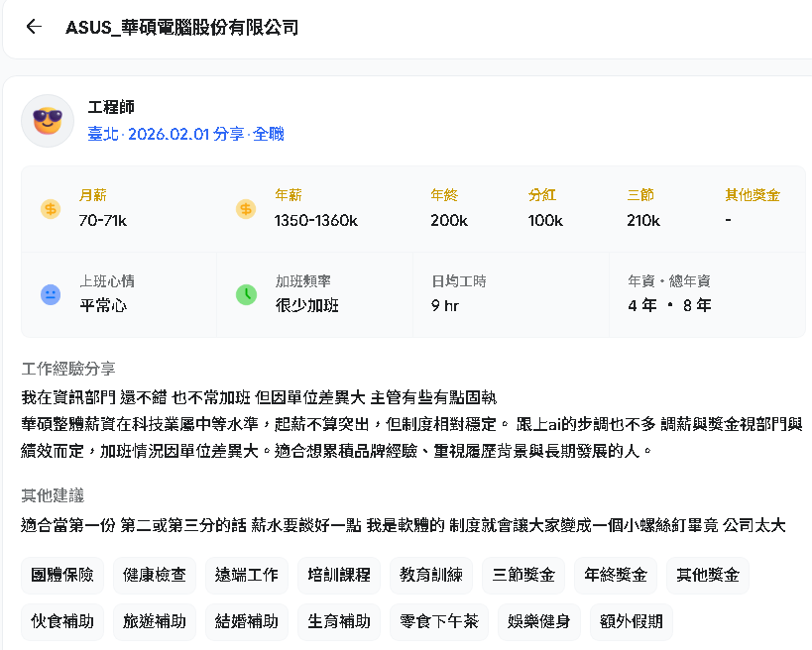Click the 工作經驗分享 section heading
This screenshot has height=650, width=812.
click(x=68, y=369)
